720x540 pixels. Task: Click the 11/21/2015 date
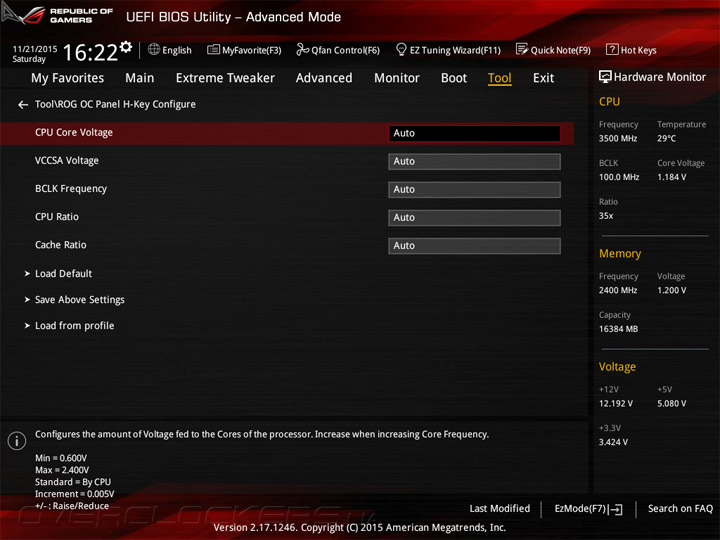(x=35, y=49)
